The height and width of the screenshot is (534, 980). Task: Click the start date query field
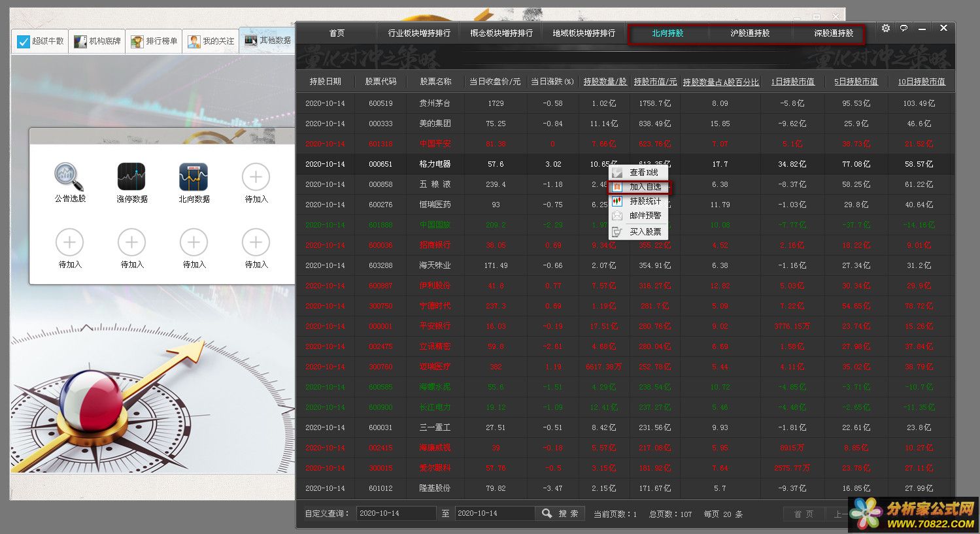coord(396,513)
